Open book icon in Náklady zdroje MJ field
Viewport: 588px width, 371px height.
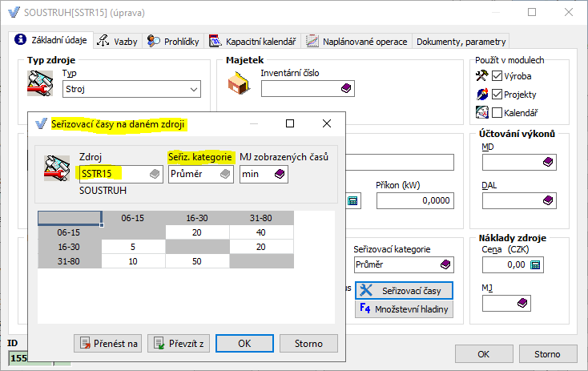(523, 302)
